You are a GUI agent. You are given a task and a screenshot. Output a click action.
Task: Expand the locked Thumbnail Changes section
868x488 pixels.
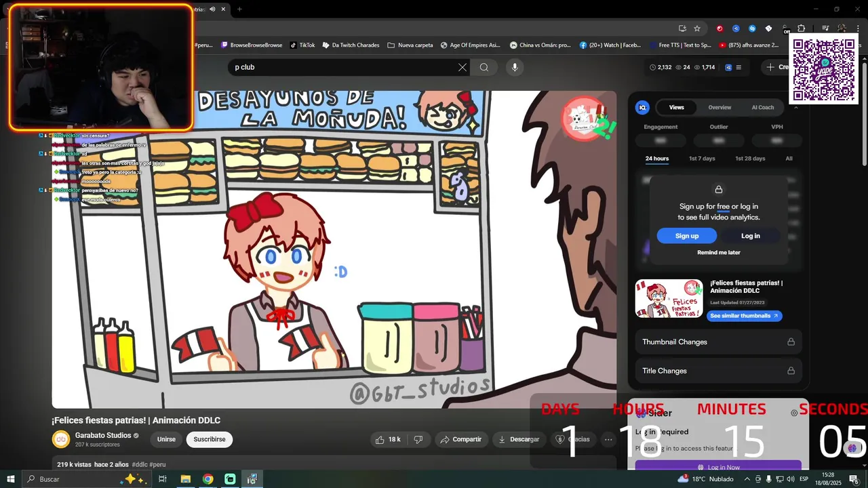tap(719, 342)
